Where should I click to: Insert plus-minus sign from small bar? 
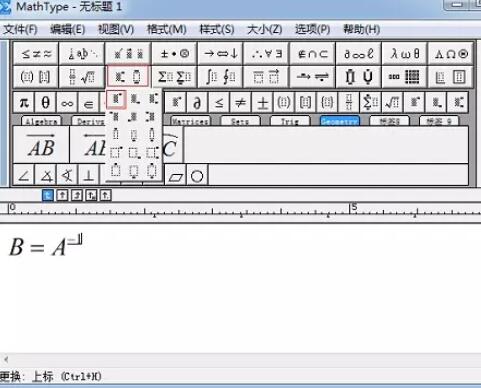click(262, 102)
